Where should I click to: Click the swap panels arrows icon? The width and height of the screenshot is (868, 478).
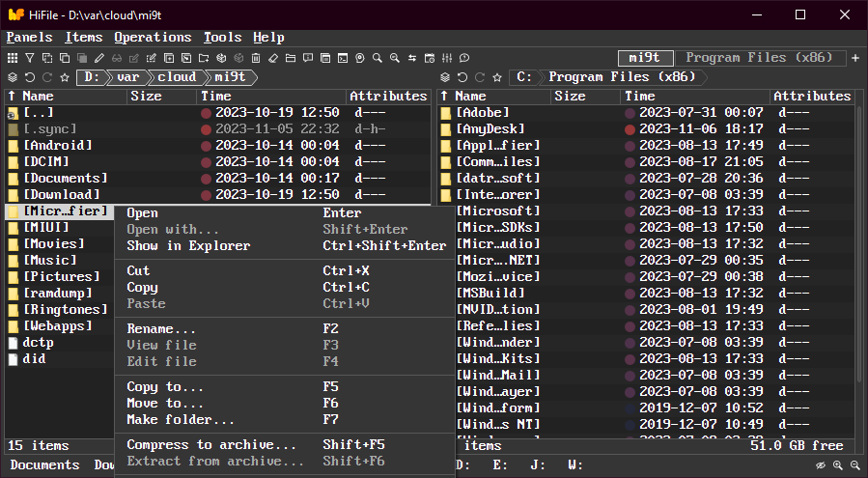coord(412,58)
